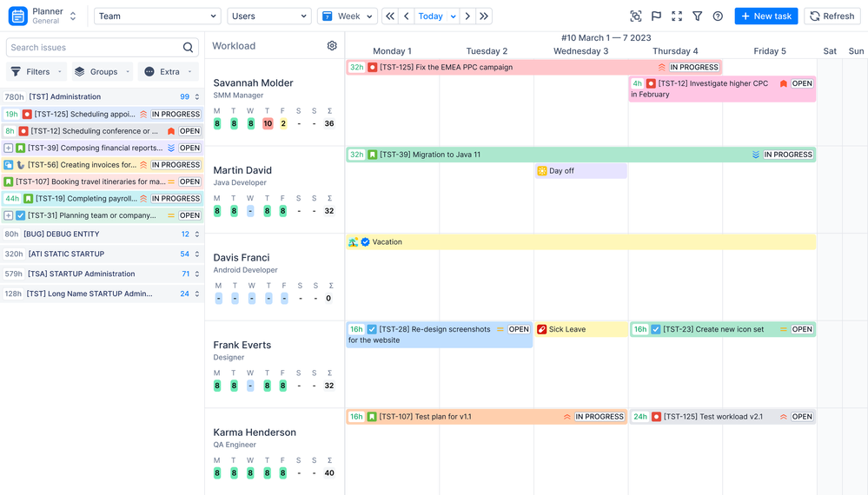Jump forward with the double right arrow
The image size is (868, 495).
tap(484, 16)
